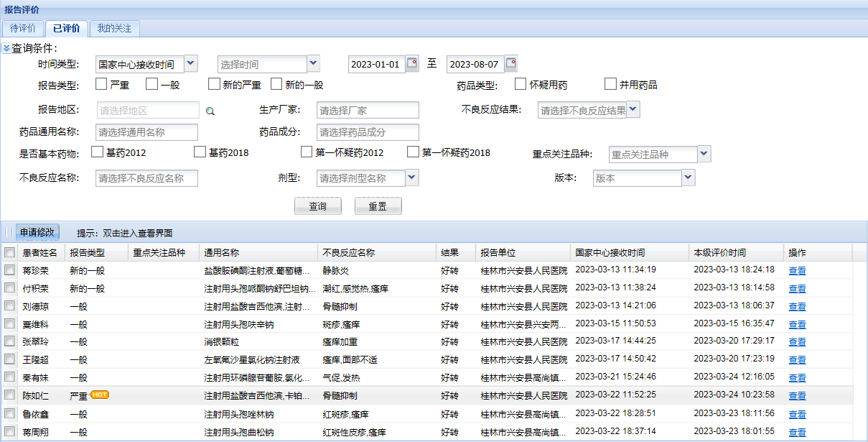Open start date calendar picker icon
Viewport: 868px width, 442px height.
pos(411,64)
